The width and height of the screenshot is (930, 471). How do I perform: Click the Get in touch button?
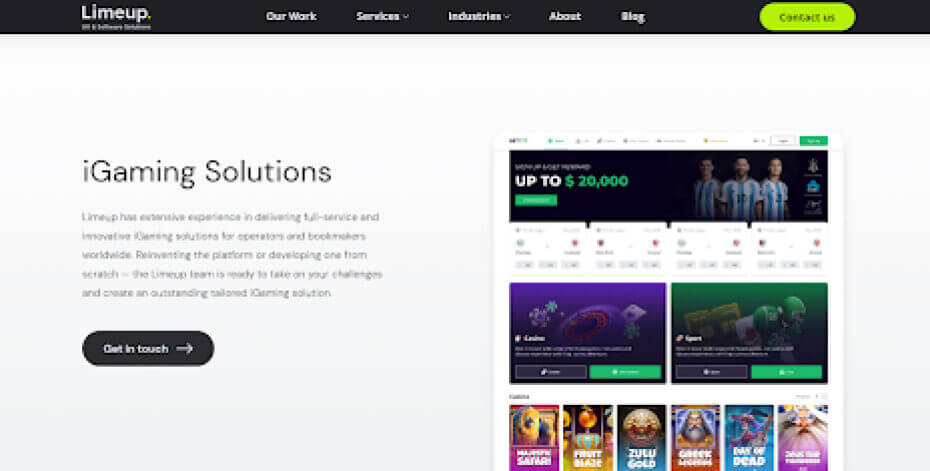[148, 348]
